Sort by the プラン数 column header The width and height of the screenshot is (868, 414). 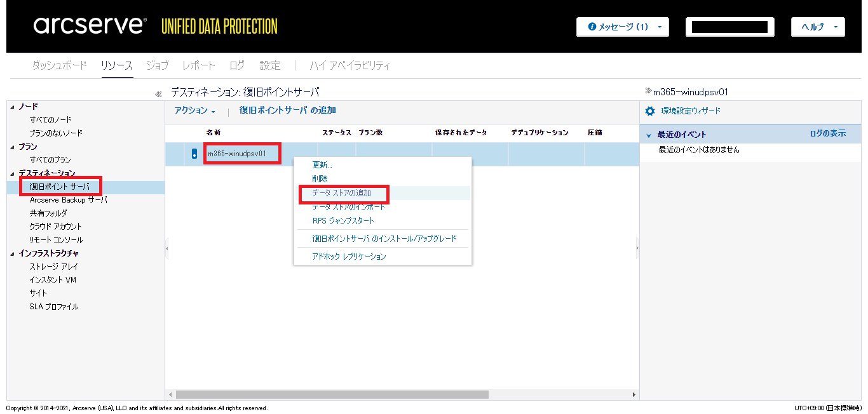tap(370, 133)
